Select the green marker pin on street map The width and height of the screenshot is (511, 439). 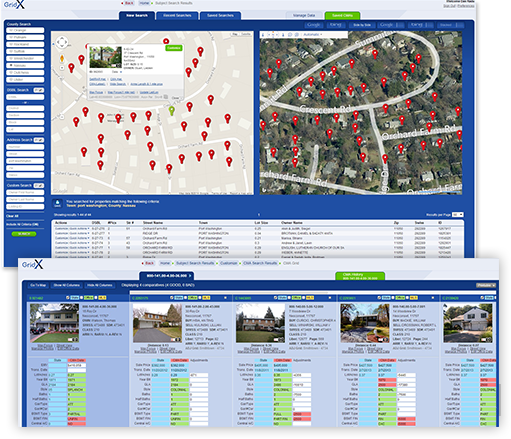pyautogui.click(x=172, y=110)
